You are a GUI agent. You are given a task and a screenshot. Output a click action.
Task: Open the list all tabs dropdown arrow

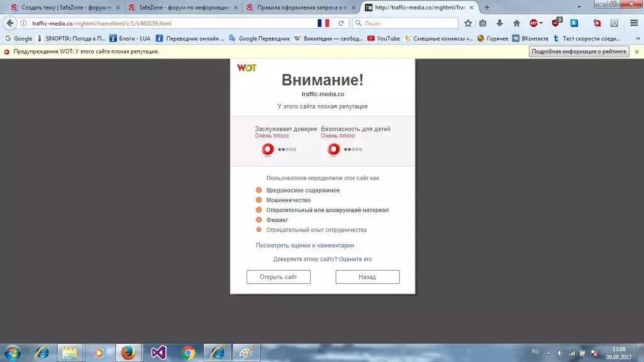579,7
